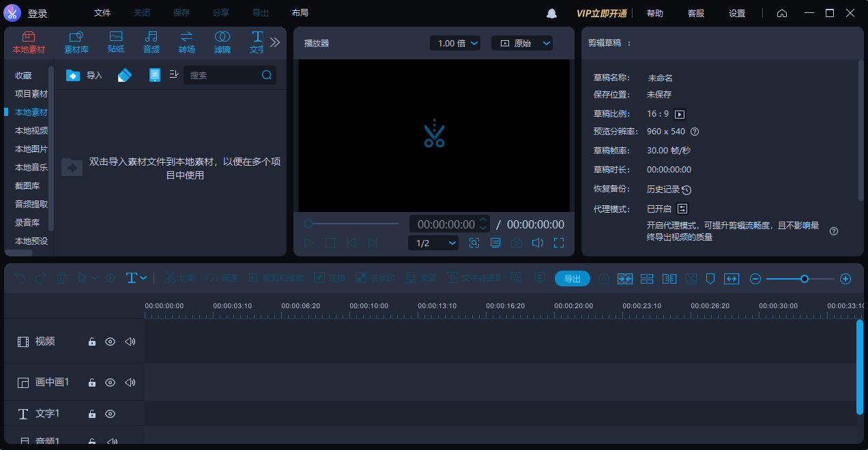Increase timecode with the up stepper arrow
This screenshot has height=450, width=868.
click(483, 220)
